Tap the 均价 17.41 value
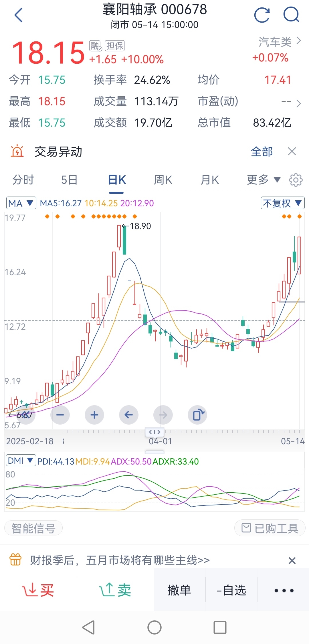 click(278, 80)
